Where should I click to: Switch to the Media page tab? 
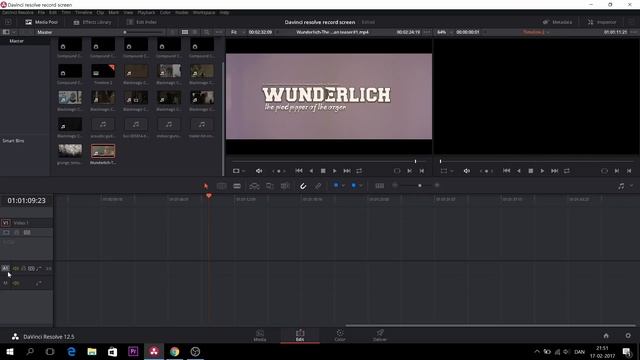click(260, 336)
